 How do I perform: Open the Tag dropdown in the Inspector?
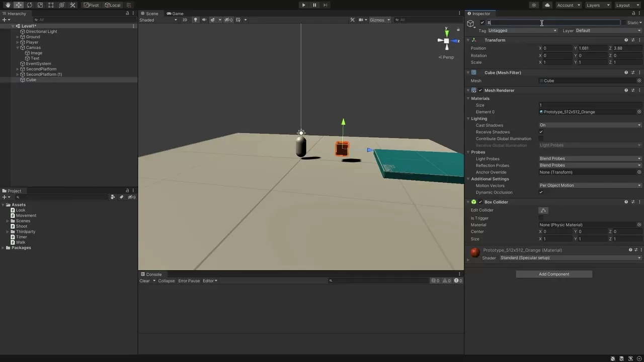(x=522, y=30)
